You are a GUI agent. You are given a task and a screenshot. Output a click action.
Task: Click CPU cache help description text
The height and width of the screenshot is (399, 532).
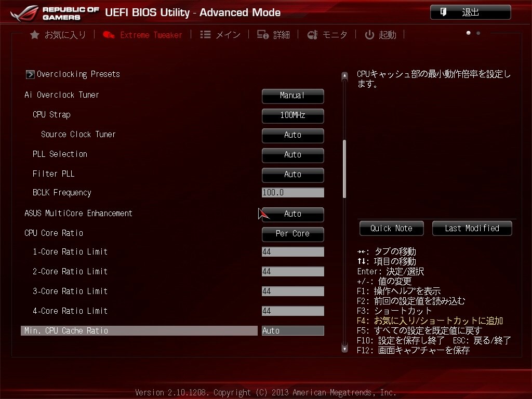point(434,79)
